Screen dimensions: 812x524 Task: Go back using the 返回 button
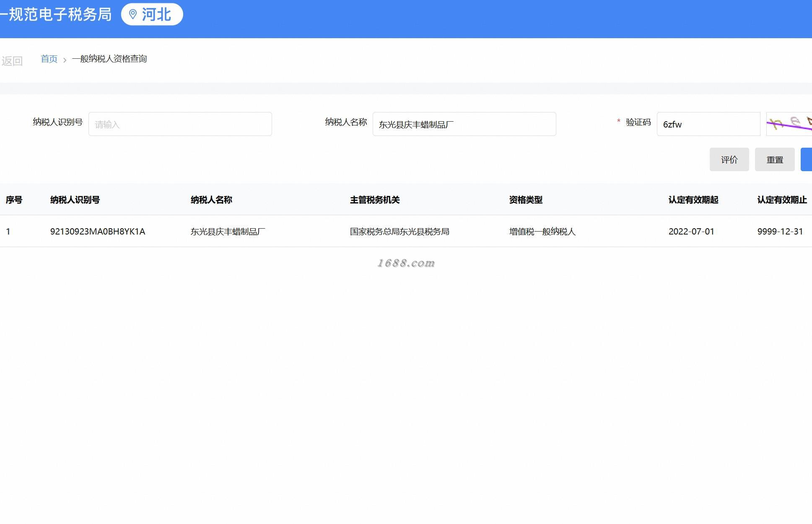12,61
